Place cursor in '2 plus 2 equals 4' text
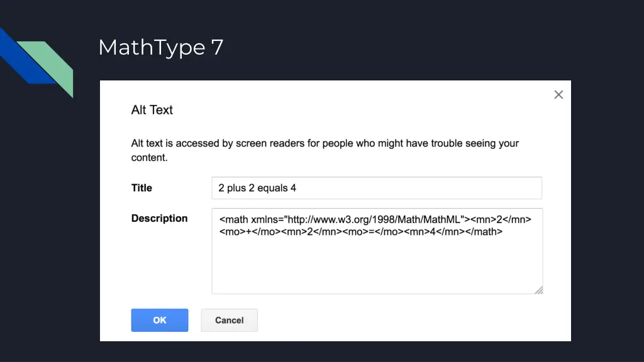Screen dimensions: 644x362 click(257, 188)
